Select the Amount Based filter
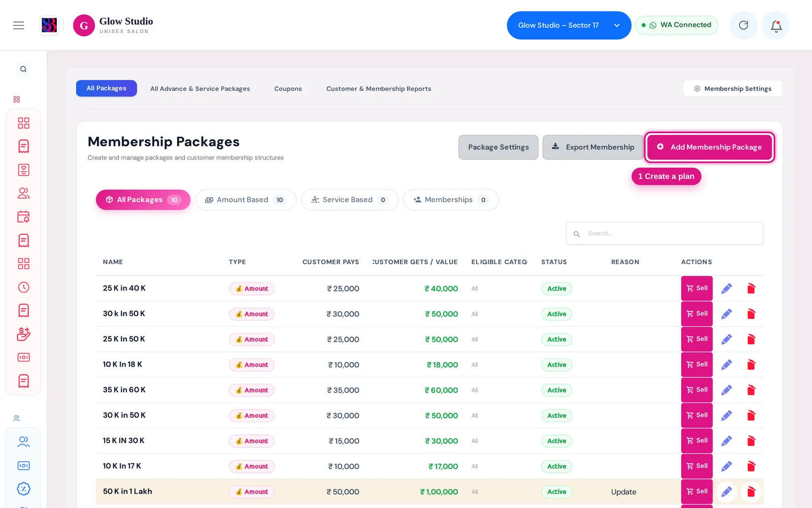This screenshot has width=812, height=508. [246, 200]
